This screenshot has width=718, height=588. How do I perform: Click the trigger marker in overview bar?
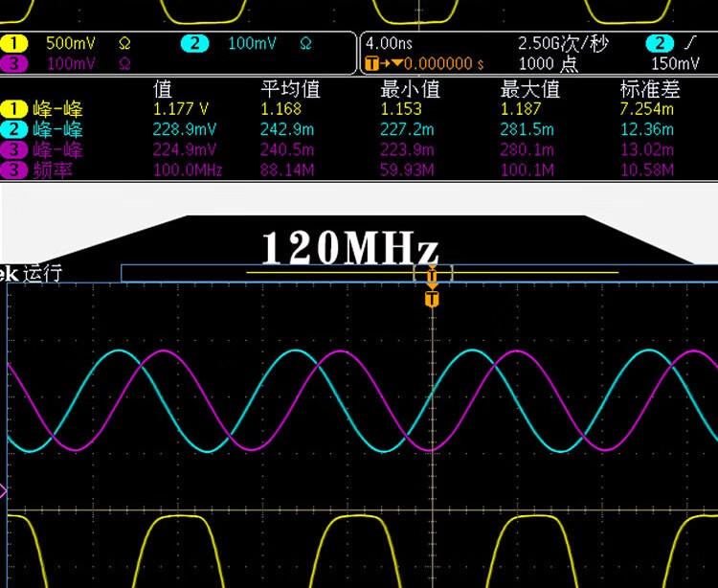click(433, 275)
